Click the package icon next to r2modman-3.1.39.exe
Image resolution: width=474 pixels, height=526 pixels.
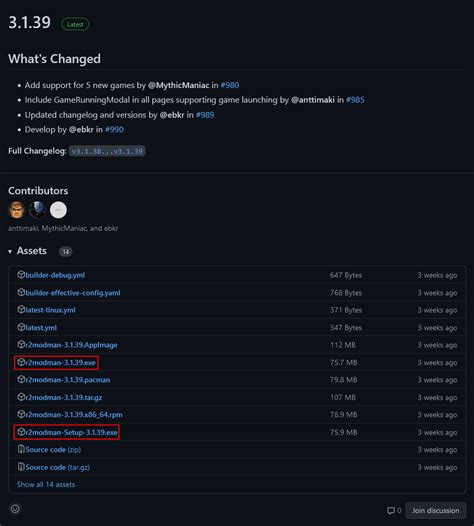point(21,362)
